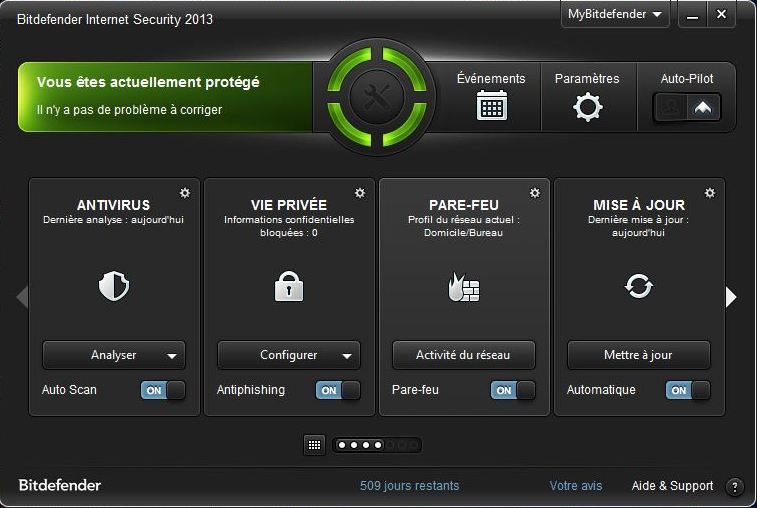Open the help question mark icon

tap(735, 487)
